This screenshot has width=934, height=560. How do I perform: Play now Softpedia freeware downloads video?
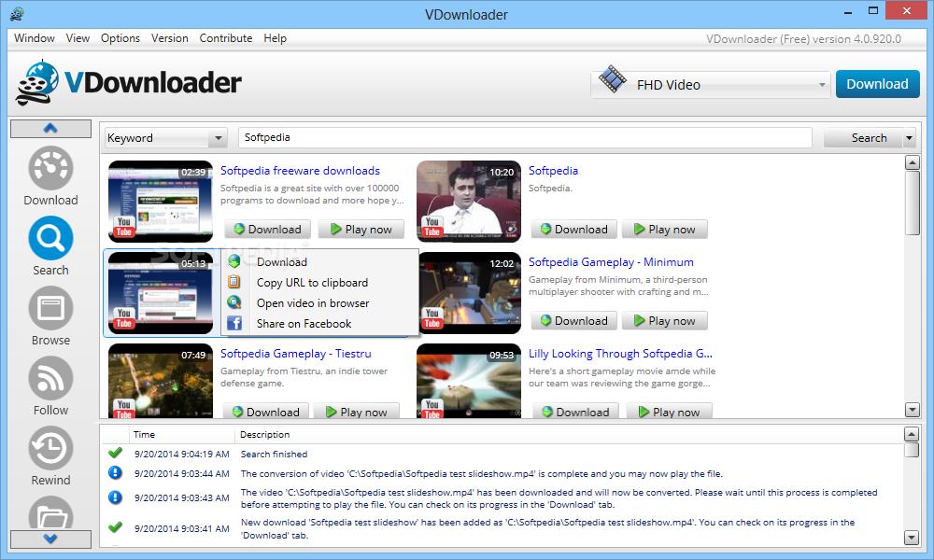(361, 229)
